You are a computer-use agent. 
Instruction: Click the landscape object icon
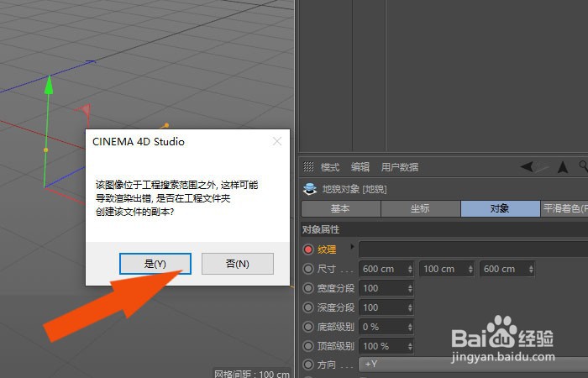click(310, 189)
